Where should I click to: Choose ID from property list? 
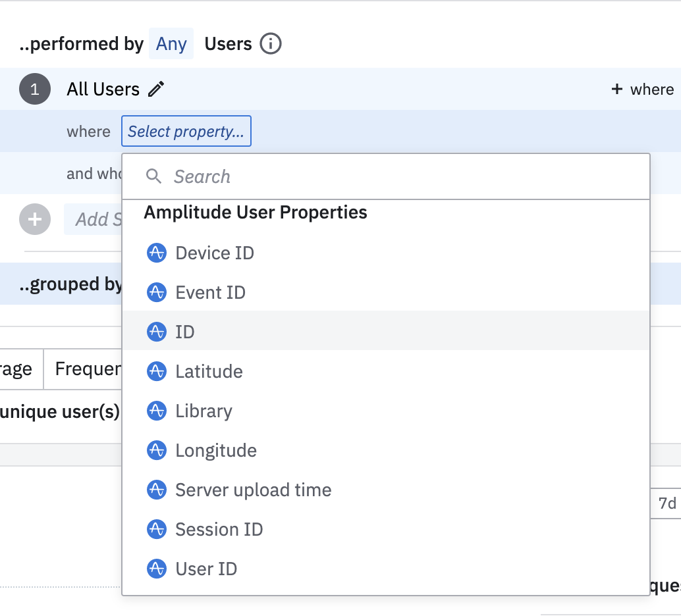pyautogui.click(x=185, y=332)
